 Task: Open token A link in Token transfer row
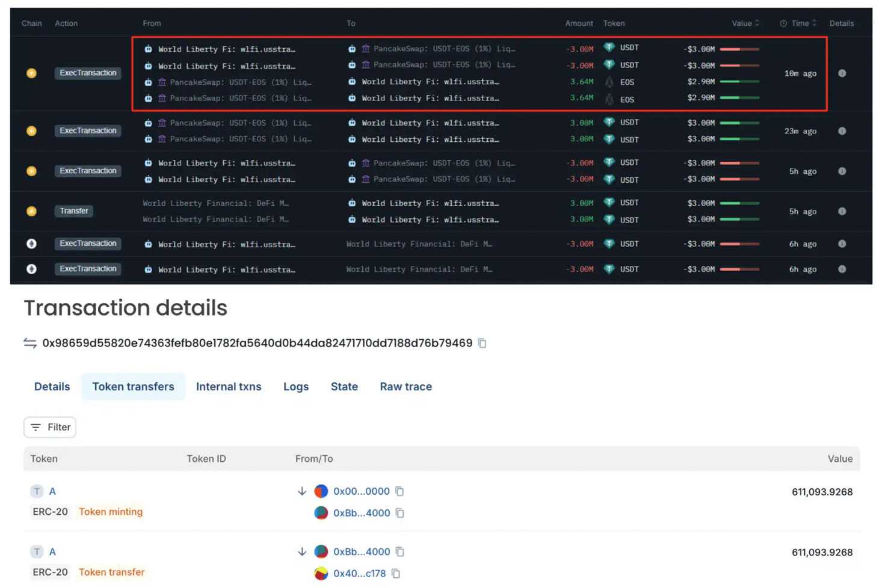(52, 552)
